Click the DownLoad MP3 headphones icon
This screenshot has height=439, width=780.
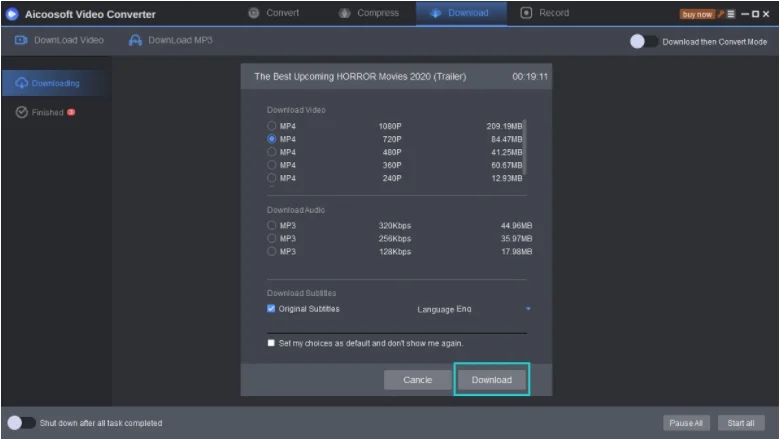[135, 41]
